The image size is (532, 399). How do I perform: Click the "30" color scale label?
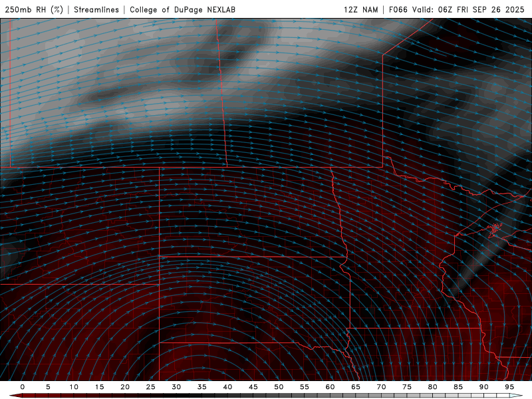tap(176, 387)
